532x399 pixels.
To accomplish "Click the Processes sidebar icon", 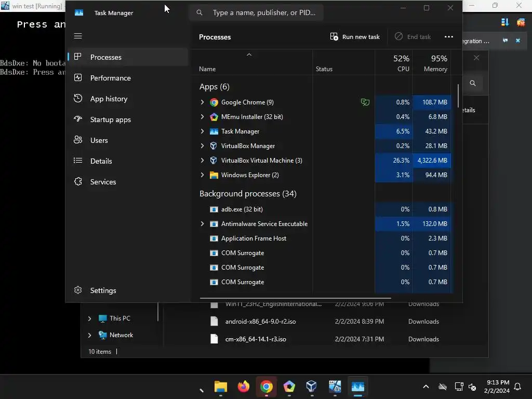I will (78, 57).
